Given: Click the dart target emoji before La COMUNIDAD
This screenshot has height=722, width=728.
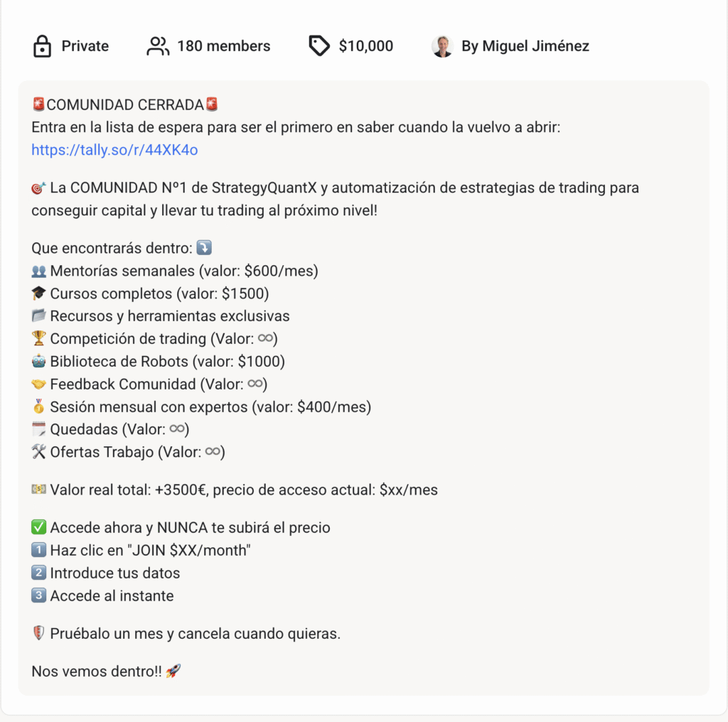Looking at the screenshot, I should [39, 188].
